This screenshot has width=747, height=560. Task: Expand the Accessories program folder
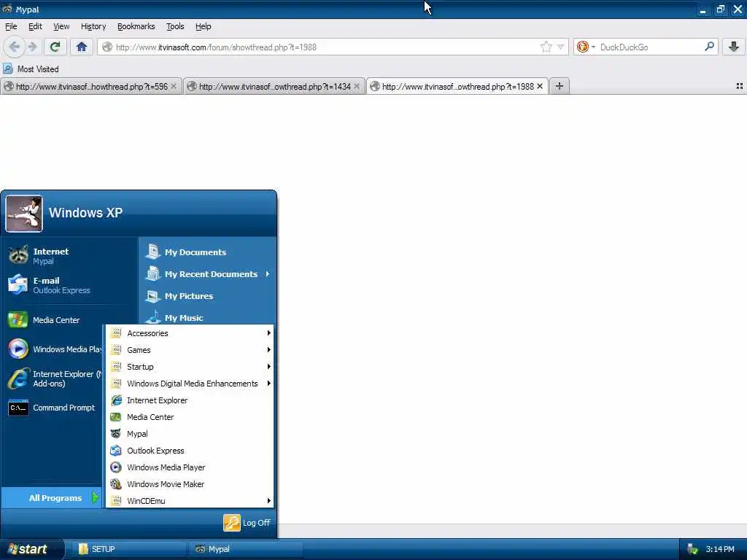point(190,332)
